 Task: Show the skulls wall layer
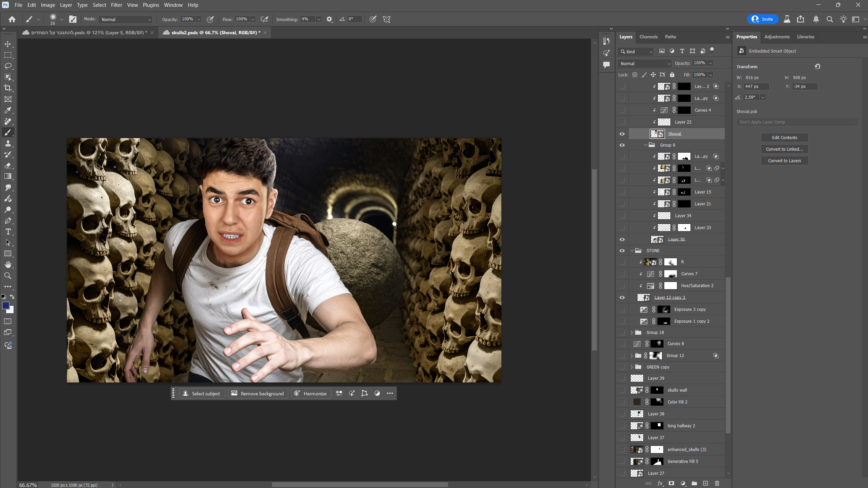coord(622,390)
